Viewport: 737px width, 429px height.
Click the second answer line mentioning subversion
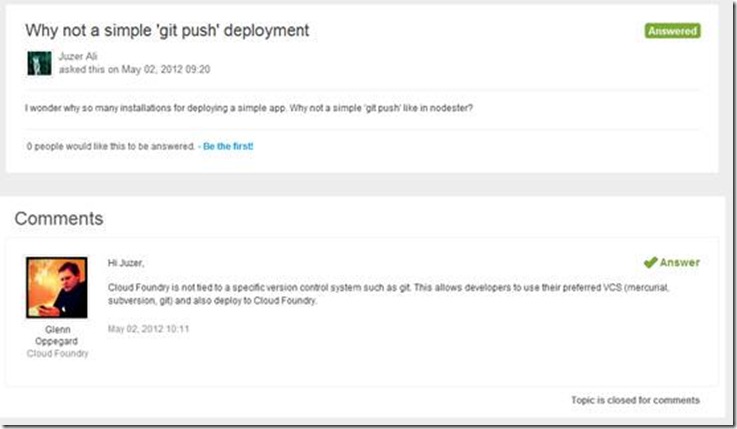click(212, 300)
